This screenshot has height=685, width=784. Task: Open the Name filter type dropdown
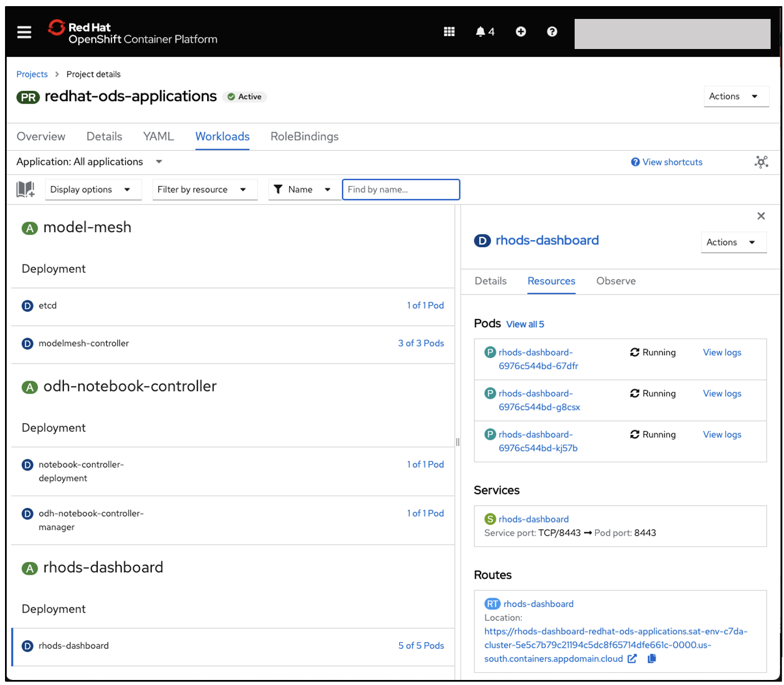pos(305,189)
